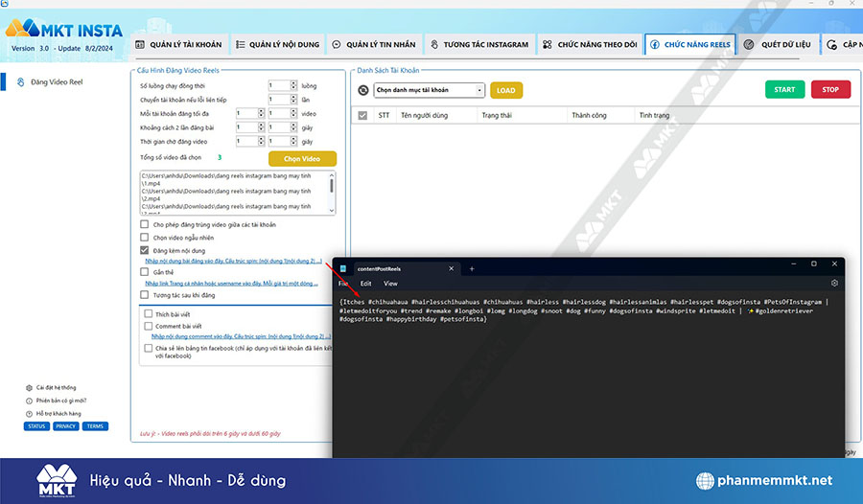Switch to Quản Lý Tin Nhắn tab
The width and height of the screenshot is (863, 504).
pyautogui.click(x=374, y=45)
